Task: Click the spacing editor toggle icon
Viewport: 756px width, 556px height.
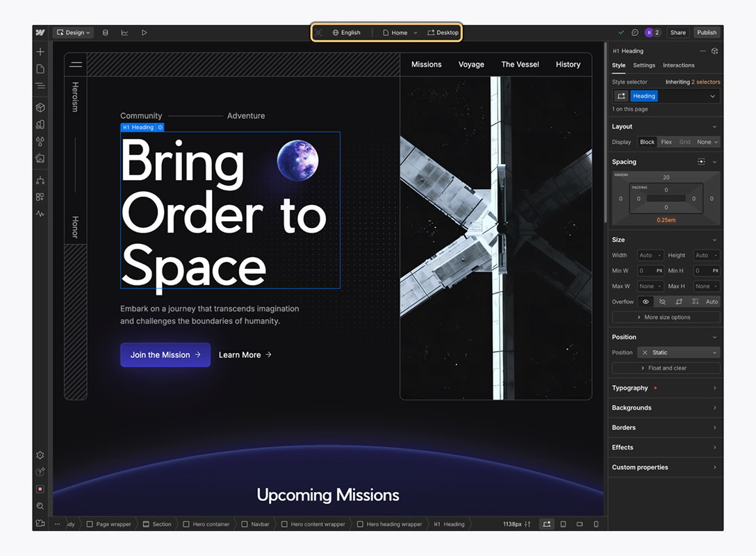Action: 702,161
